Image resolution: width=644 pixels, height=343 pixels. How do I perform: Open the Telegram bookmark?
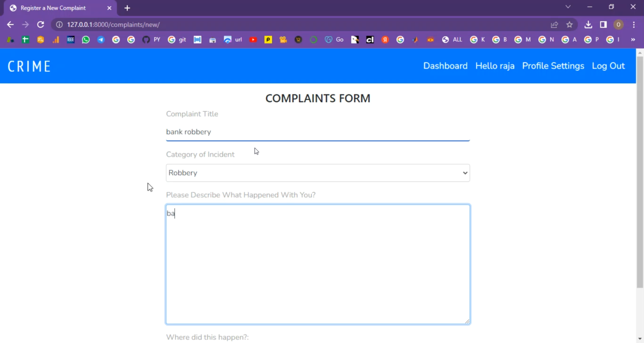pos(101,39)
